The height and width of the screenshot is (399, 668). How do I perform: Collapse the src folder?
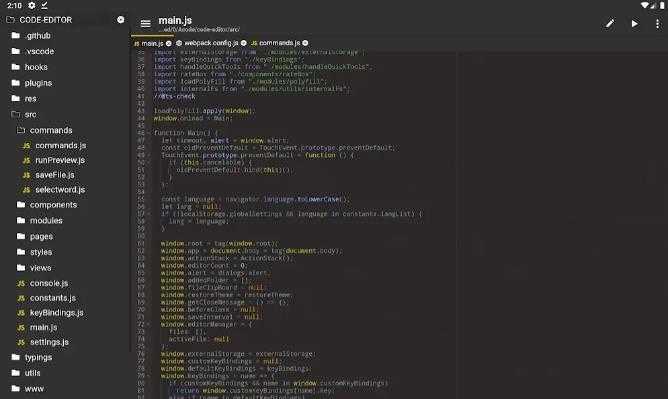[30, 115]
